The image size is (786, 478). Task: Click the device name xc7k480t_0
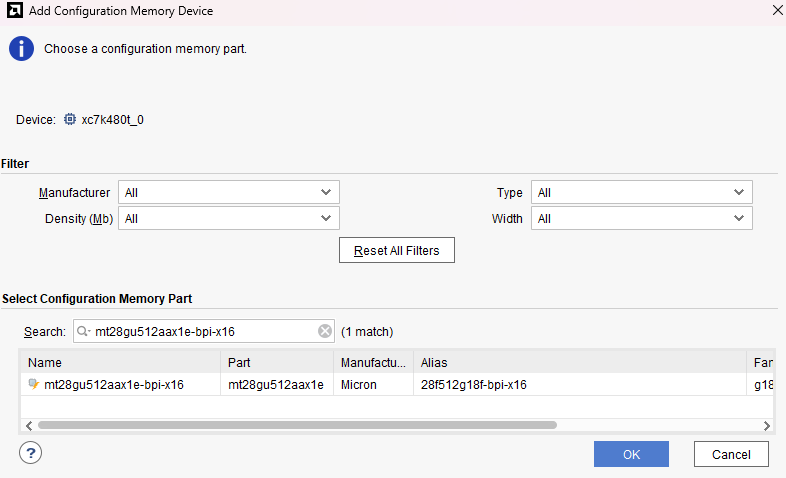113,120
